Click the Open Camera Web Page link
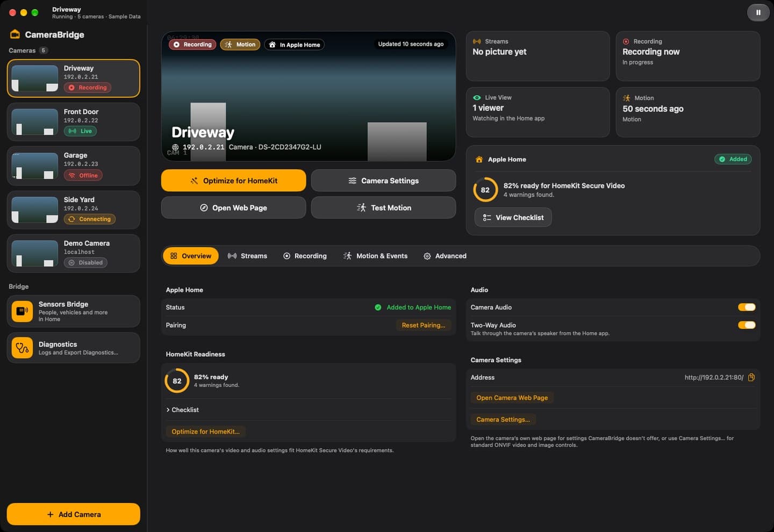 (512, 398)
